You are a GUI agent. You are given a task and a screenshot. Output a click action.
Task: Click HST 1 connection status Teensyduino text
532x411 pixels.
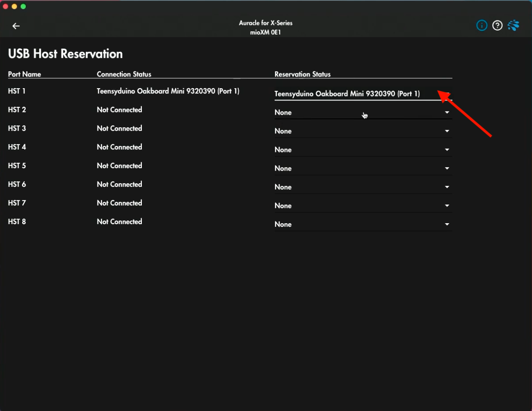168,91
